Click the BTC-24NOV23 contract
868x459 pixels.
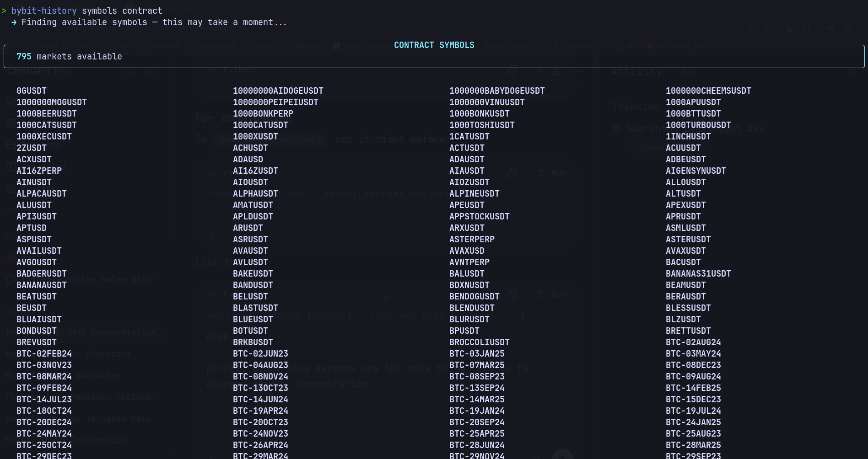260,434
